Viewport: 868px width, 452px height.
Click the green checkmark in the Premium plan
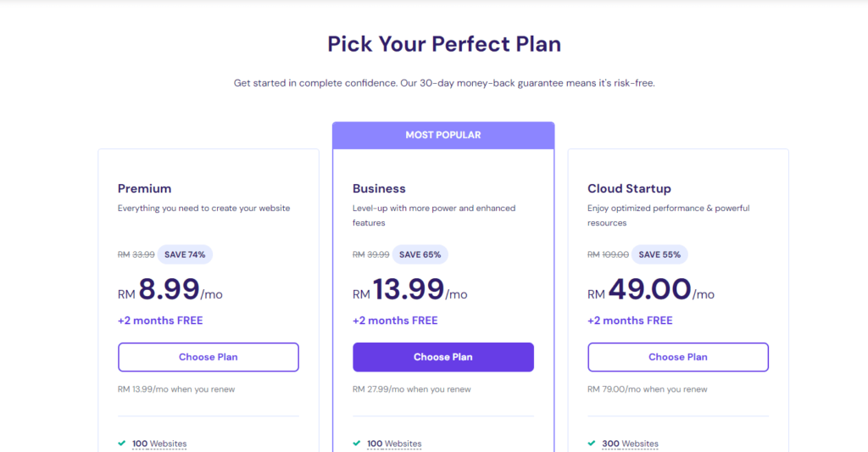point(122,444)
